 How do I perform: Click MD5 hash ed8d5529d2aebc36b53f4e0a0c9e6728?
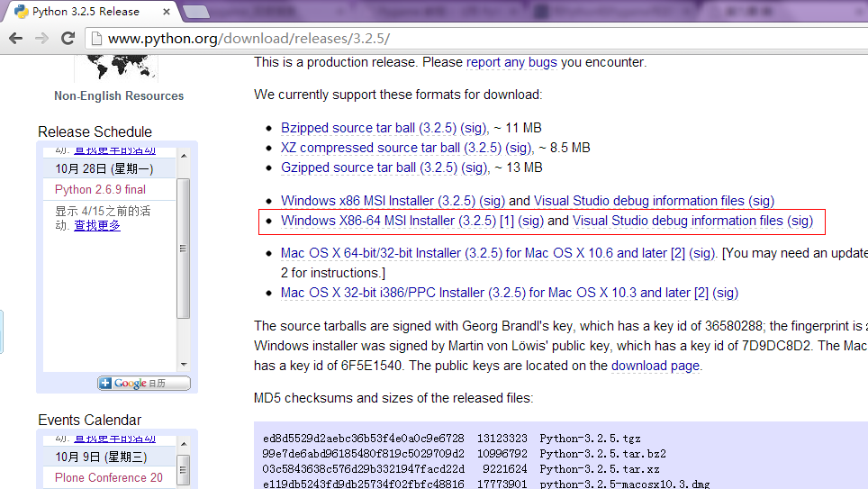coord(364,439)
